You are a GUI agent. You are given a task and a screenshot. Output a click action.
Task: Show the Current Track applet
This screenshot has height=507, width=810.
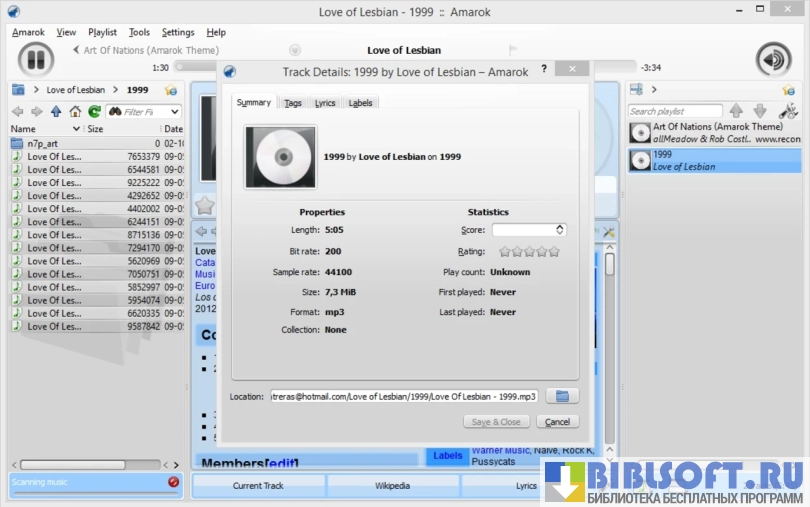point(258,486)
